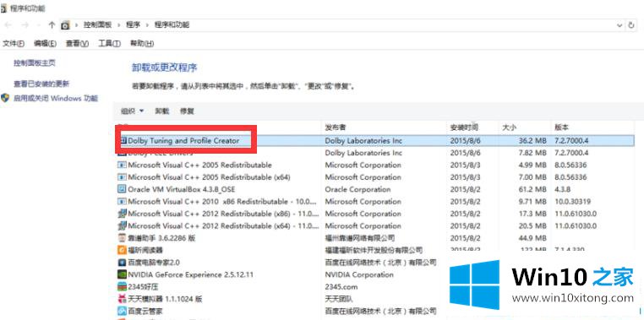
Task: Open the 帮助(H) menu
Action: pyautogui.click(x=142, y=43)
